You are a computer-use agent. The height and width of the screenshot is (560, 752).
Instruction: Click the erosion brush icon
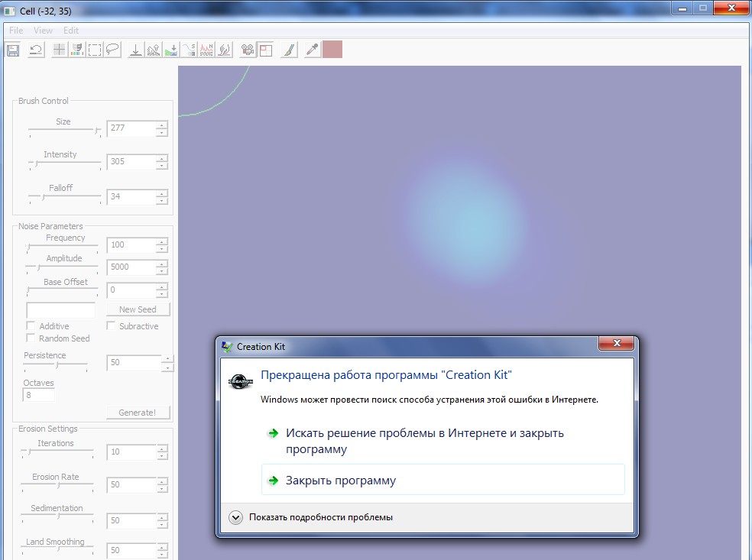tap(225, 50)
